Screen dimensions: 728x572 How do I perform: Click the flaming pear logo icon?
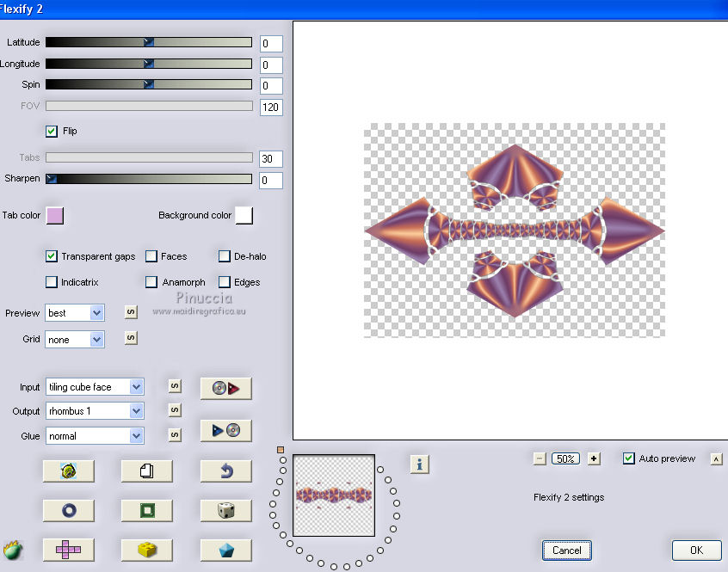point(13,550)
